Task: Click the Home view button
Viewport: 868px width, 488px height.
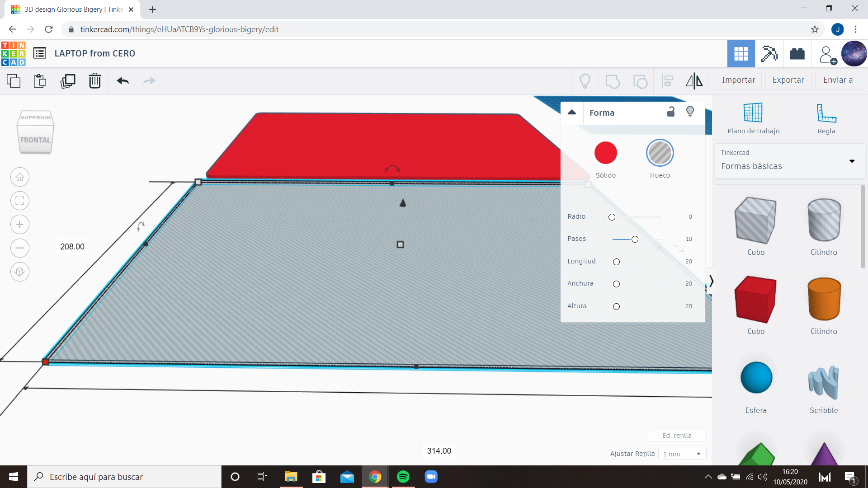Action: tap(20, 177)
